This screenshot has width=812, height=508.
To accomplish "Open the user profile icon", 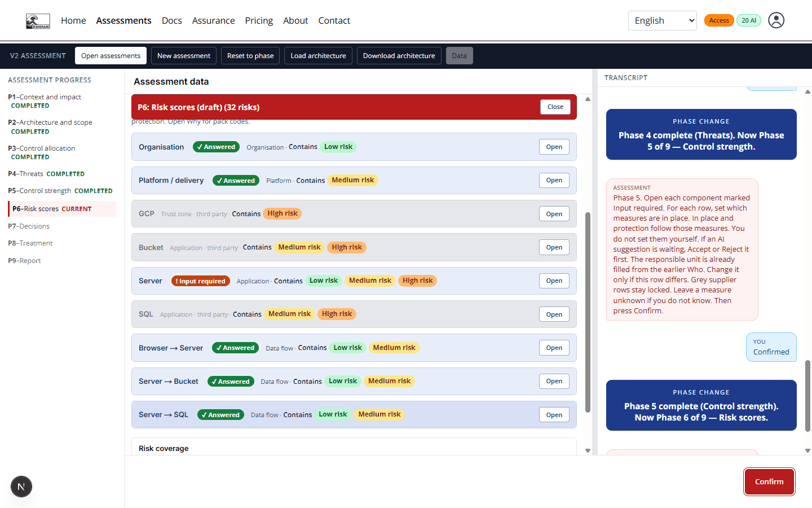I will coord(776,20).
